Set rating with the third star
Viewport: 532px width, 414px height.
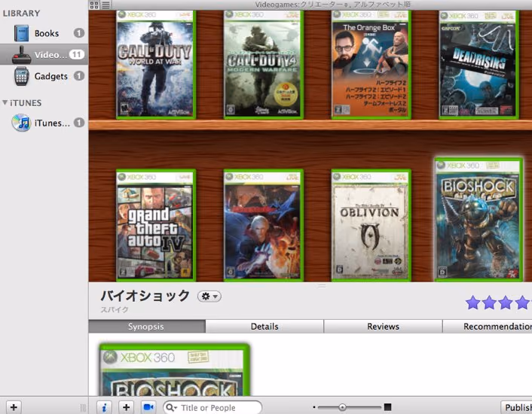(x=505, y=303)
